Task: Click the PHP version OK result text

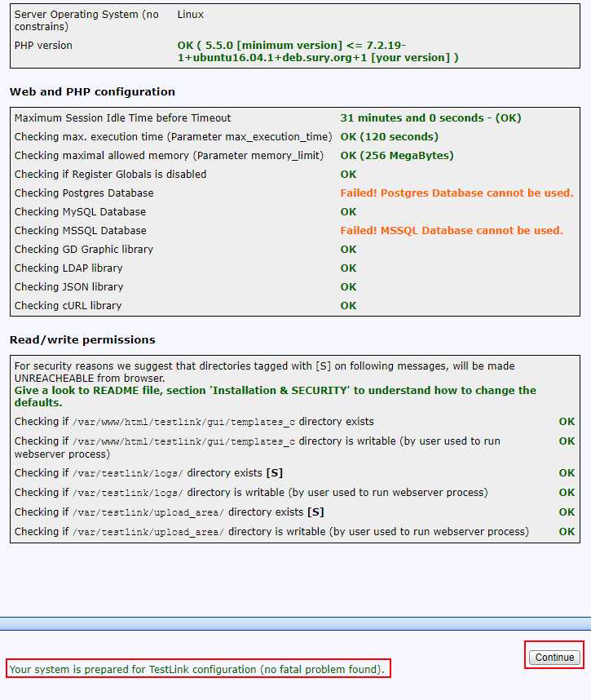Action: pos(318,51)
